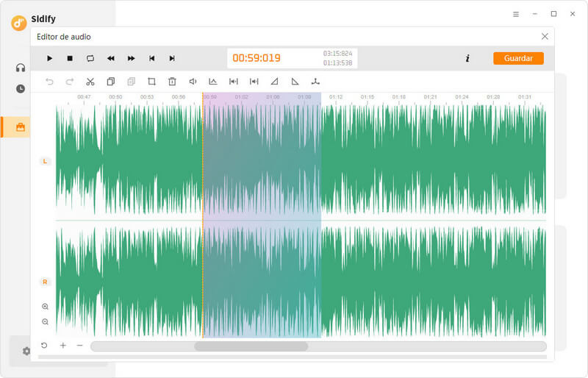Apply fade out effect
This screenshot has height=378, width=588.
tap(295, 82)
